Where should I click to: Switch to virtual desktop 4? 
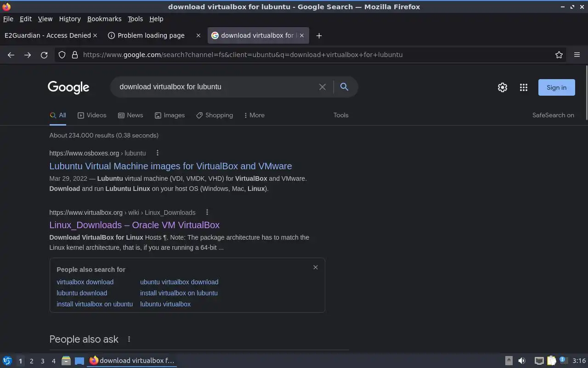pyautogui.click(x=53, y=361)
